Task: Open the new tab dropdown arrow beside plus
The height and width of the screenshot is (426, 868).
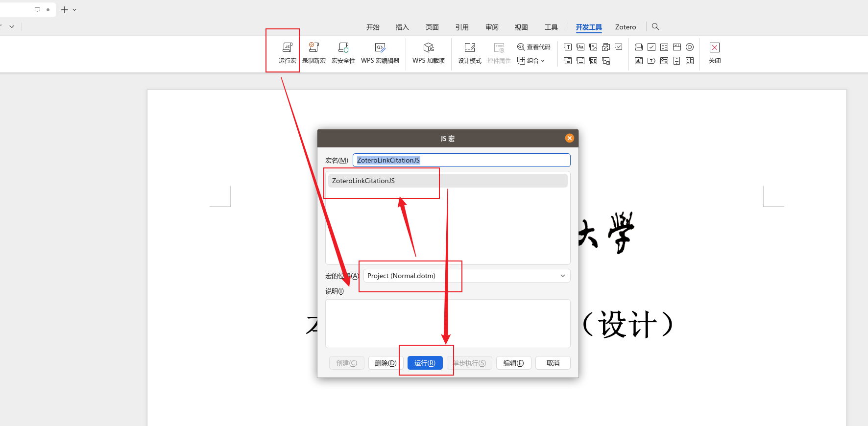Action: 74,10
